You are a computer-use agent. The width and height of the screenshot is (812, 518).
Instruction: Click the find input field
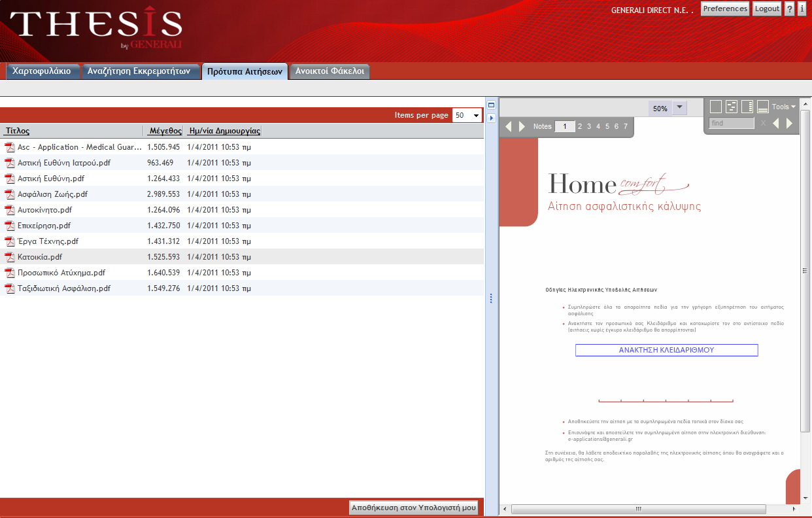click(x=732, y=123)
